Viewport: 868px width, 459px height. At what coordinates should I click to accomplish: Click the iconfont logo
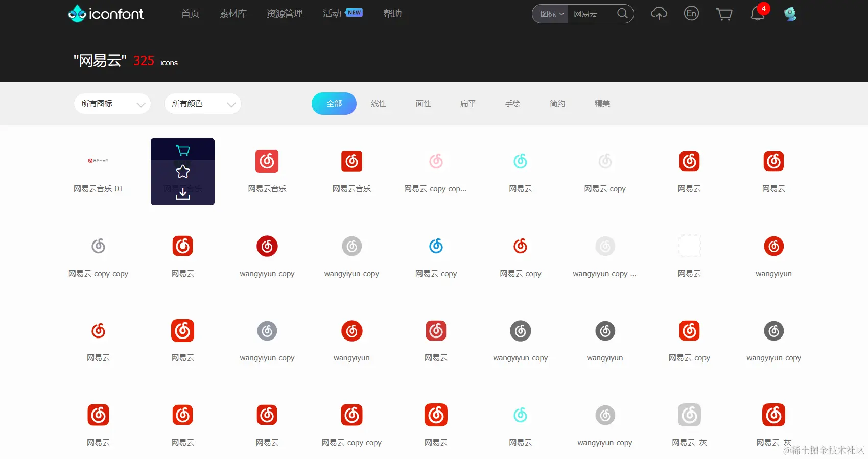tap(106, 14)
